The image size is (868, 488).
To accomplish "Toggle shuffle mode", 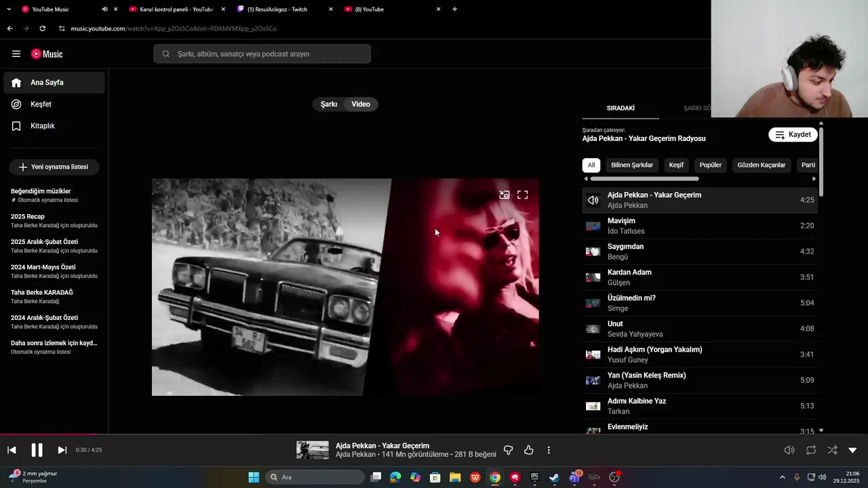I will tap(832, 450).
